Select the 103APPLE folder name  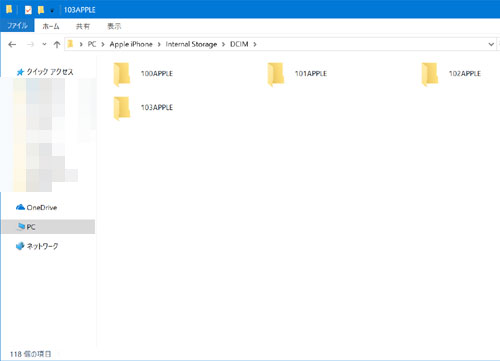coord(157,107)
